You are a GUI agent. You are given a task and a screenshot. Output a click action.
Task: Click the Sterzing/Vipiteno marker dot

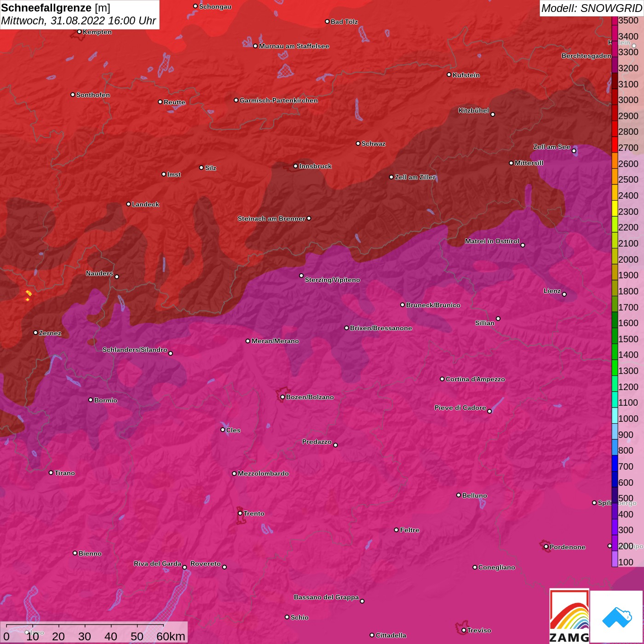[x=301, y=276]
